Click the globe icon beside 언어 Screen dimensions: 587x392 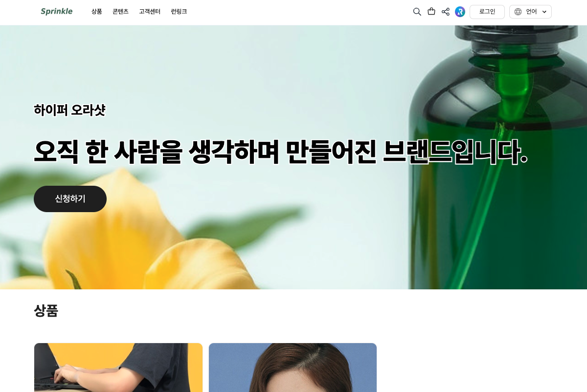518,12
